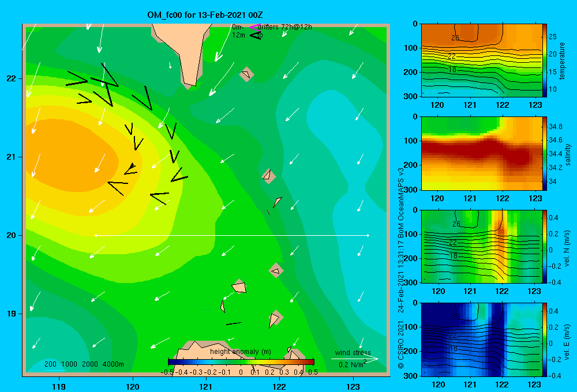Click the vel. N panel color scale

[545, 246]
